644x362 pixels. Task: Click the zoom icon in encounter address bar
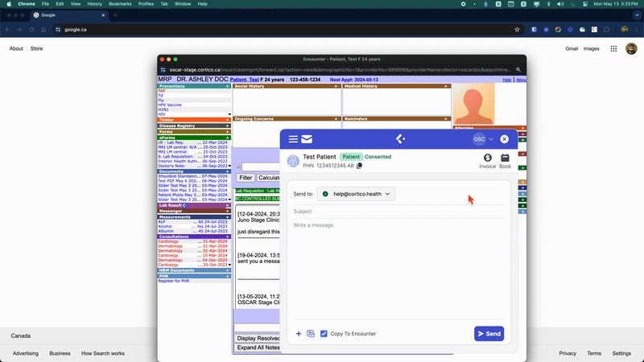[x=518, y=70]
